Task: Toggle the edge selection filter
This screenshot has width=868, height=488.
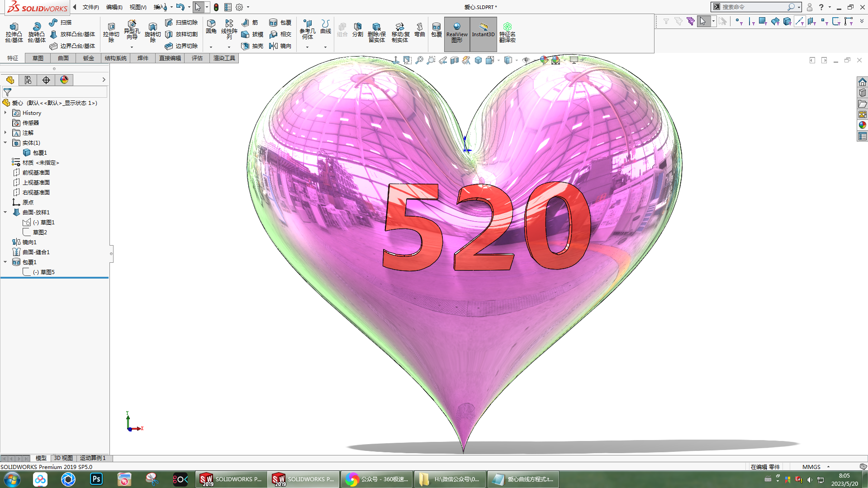Action: pyautogui.click(x=751, y=21)
